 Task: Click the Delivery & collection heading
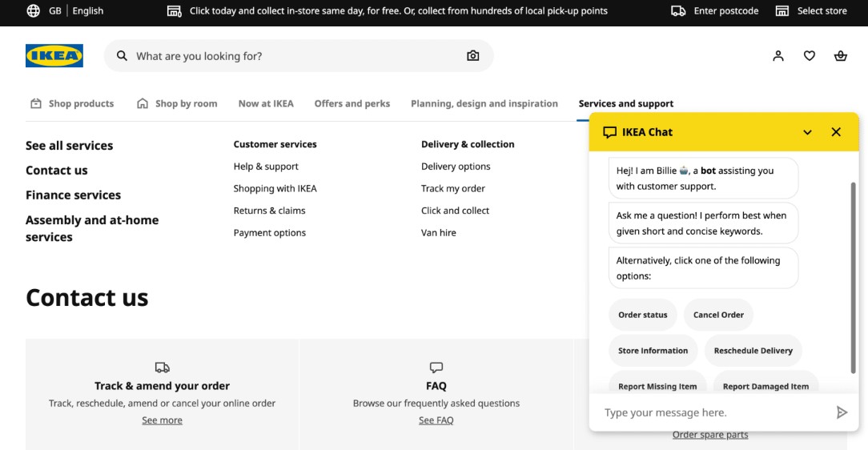tap(468, 144)
